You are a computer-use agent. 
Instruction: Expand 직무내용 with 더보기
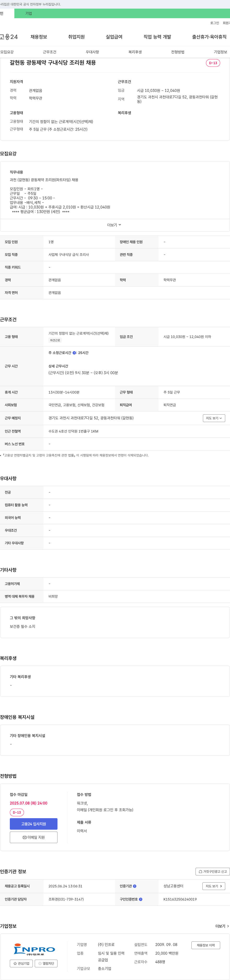point(114,225)
